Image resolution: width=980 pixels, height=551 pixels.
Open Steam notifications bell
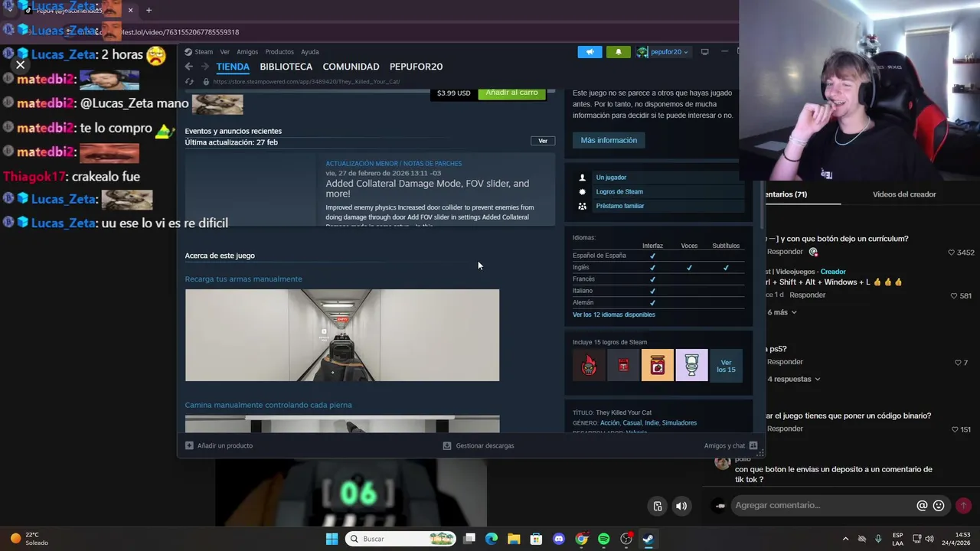[619, 52]
